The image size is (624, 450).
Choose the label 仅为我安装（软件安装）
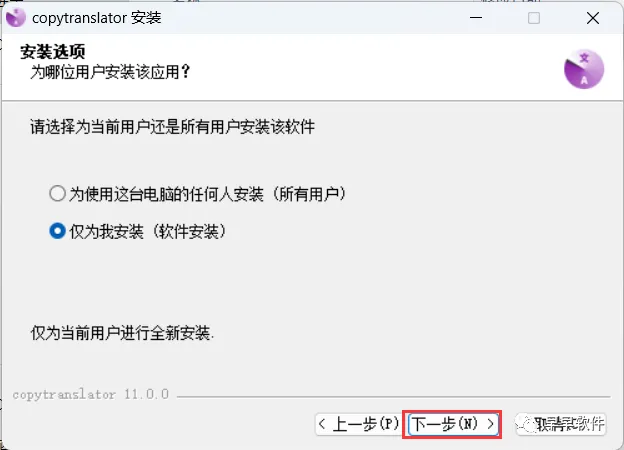pos(148,231)
